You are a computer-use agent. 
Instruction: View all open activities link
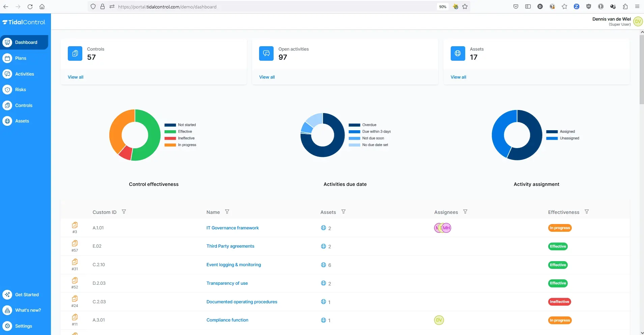pos(267,77)
